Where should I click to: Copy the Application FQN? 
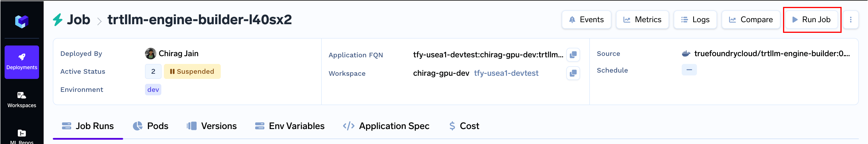coord(573,55)
